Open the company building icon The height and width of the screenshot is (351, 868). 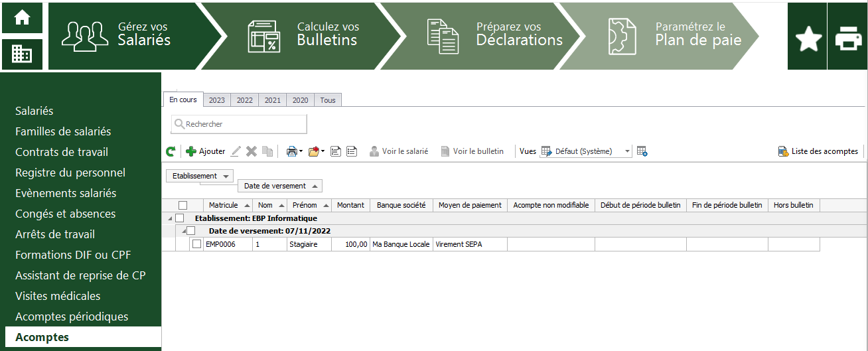[22, 54]
